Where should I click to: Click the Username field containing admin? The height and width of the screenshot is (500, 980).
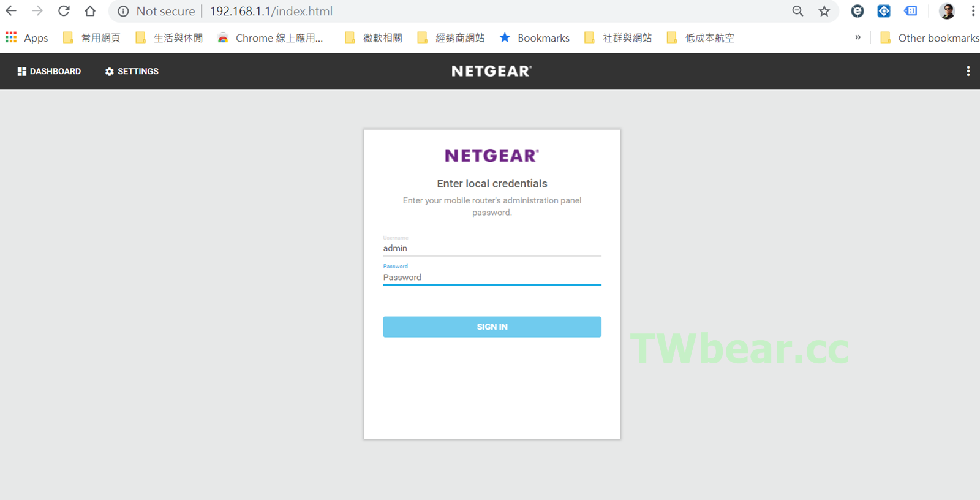pyautogui.click(x=492, y=248)
